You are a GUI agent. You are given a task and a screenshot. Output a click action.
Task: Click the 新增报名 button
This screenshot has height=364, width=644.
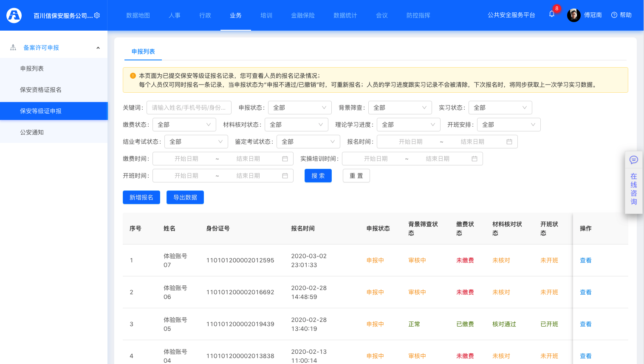pos(141,197)
